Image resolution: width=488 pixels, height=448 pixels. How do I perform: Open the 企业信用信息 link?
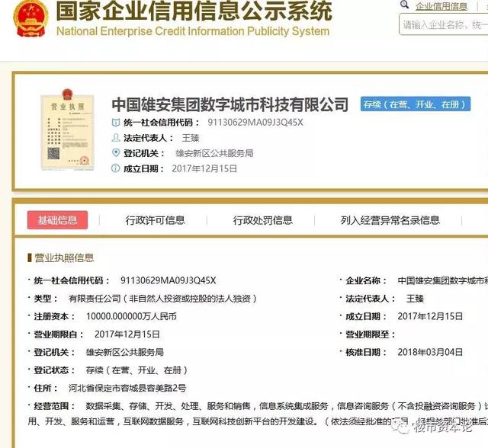click(441, 6)
